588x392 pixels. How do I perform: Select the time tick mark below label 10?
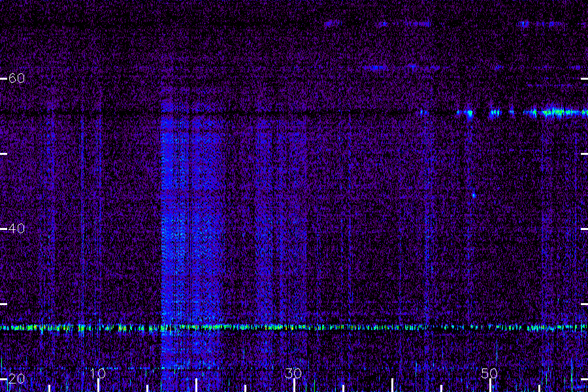pos(98,385)
